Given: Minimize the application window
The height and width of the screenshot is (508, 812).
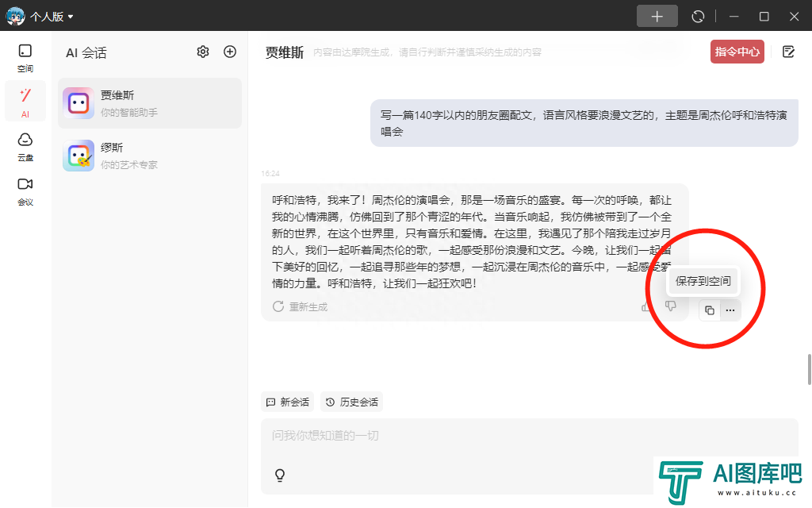Looking at the screenshot, I should tap(733, 17).
